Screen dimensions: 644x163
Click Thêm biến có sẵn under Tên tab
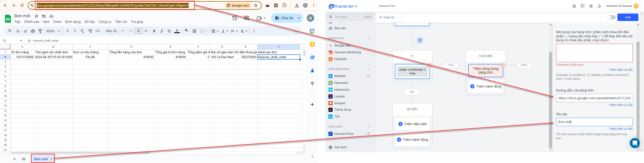620,129
